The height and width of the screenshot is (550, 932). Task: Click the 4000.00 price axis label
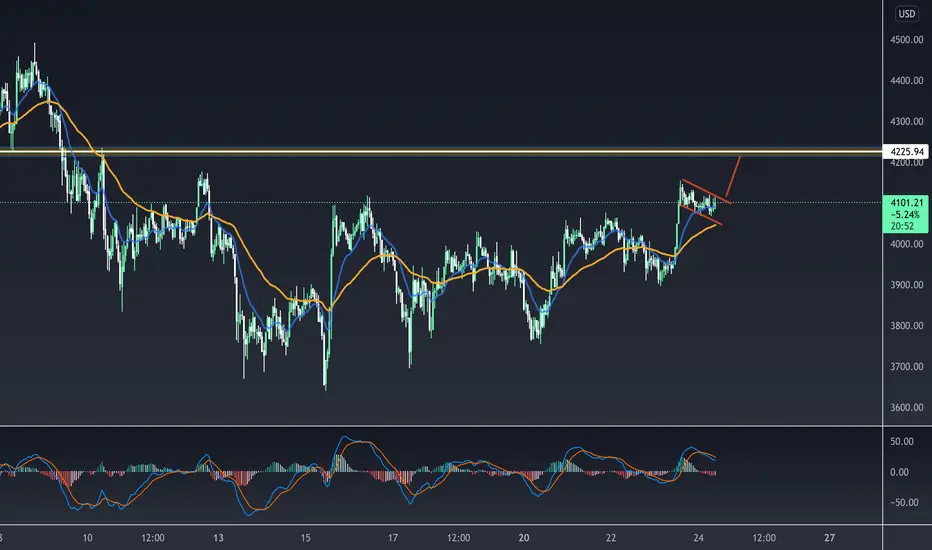pyautogui.click(x=906, y=244)
